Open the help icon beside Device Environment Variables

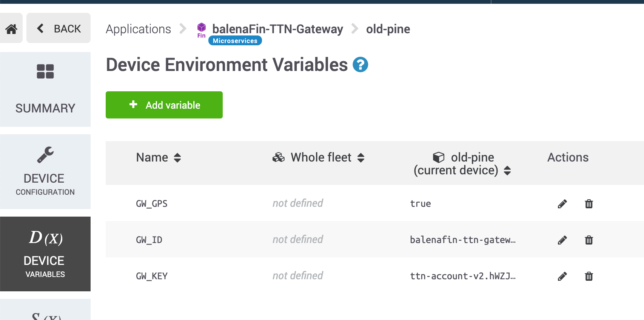[x=360, y=65]
